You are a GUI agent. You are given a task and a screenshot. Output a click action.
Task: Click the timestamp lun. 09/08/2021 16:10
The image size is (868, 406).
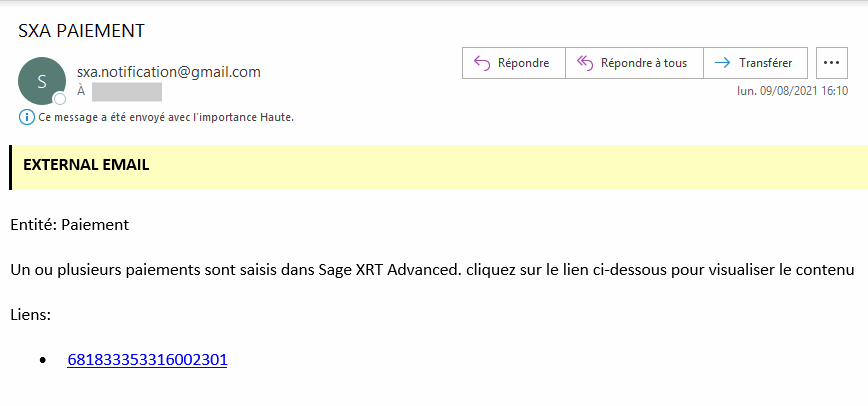click(792, 91)
